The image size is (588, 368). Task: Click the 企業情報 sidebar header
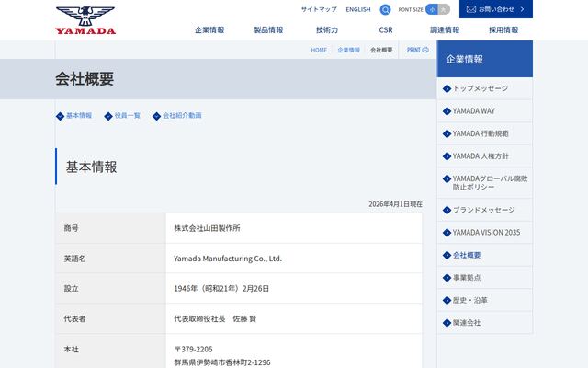point(484,59)
